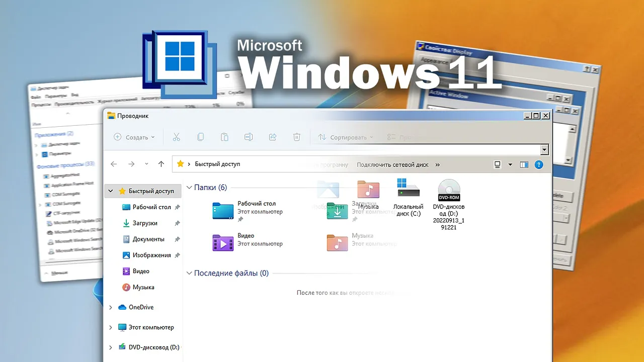Click scrollbar down arrow in Display properties preview
644x362 pixels.
tap(569, 160)
